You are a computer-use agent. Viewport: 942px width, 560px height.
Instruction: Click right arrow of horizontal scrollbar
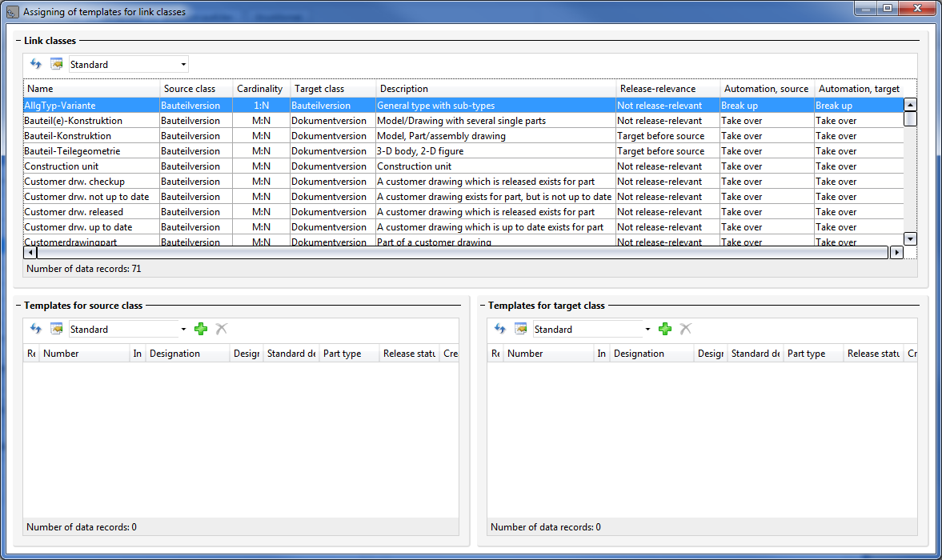[x=896, y=253]
